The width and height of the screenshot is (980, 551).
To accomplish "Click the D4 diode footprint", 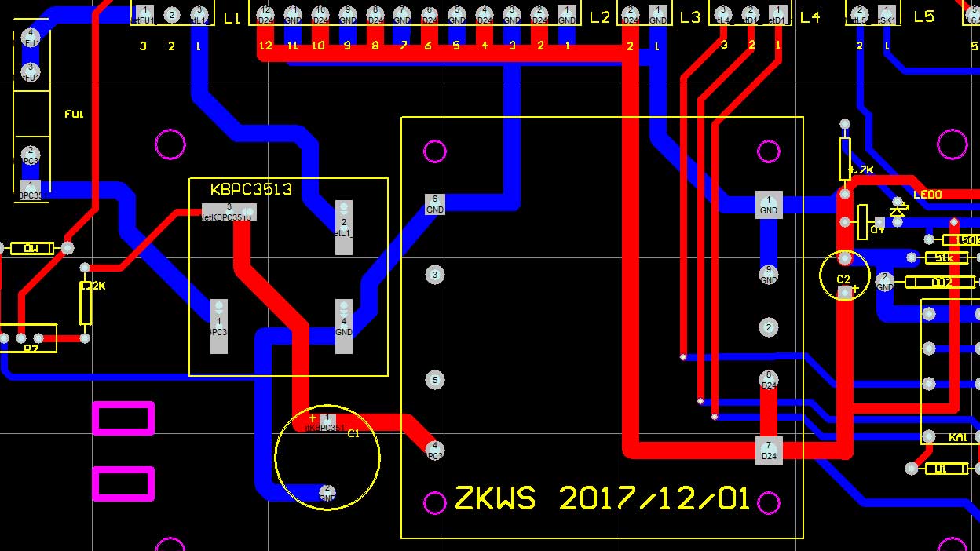I will 863,222.
